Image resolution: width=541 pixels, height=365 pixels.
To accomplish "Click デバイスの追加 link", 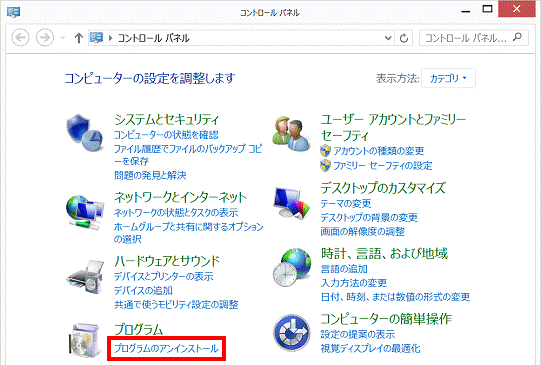I will (x=143, y=290).
